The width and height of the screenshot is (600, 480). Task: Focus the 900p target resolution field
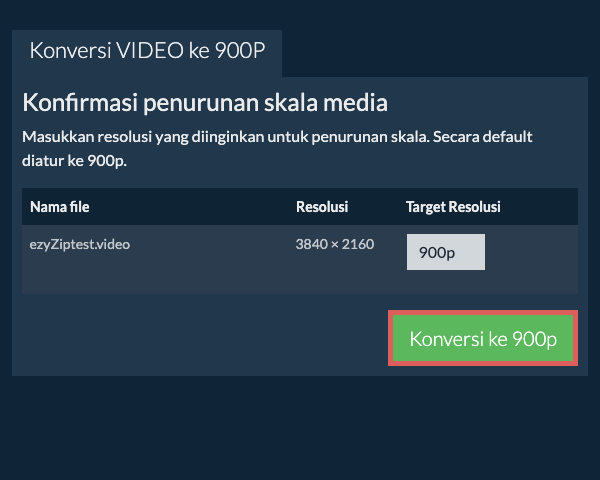[x=445, y=252]
